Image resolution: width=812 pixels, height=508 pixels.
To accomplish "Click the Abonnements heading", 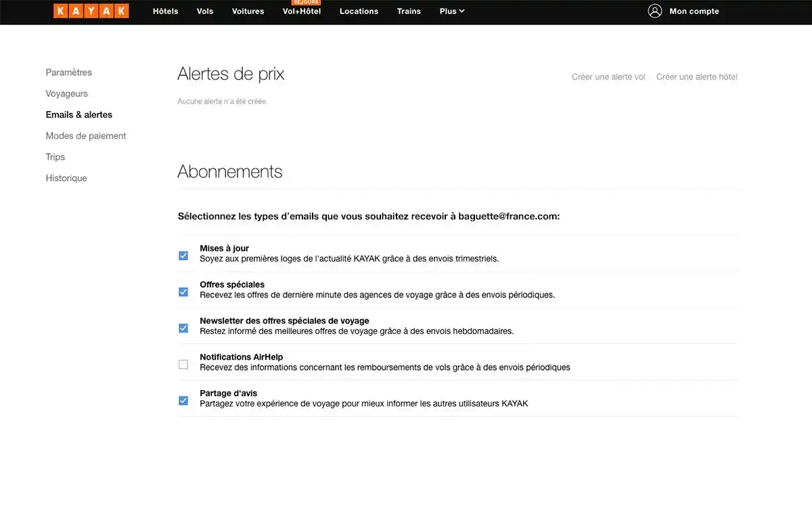I will (x=230, y=171).
